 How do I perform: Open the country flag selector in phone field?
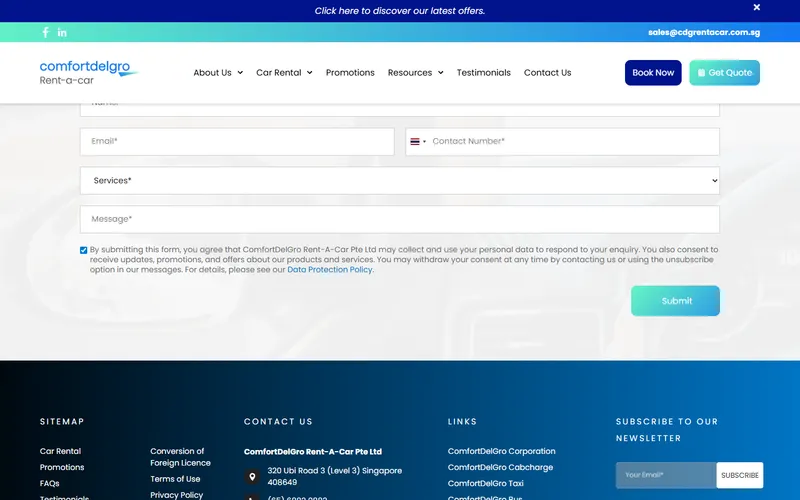pos(418,141)
